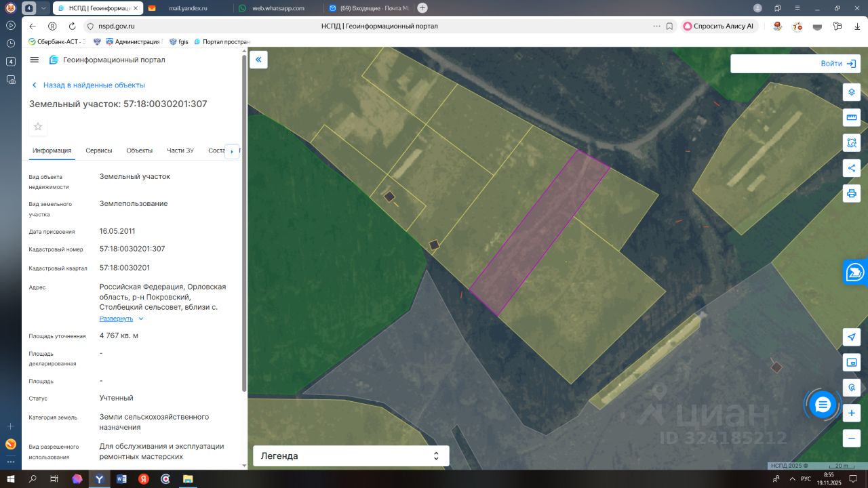Locate my position on the map
The image size is (868, 488).
pos(852,338)
